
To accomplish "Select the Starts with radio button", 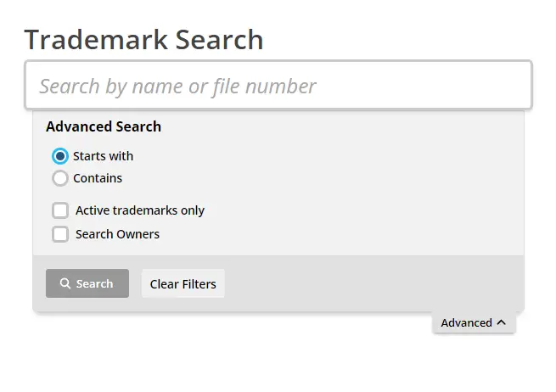I will coord(60,156).
